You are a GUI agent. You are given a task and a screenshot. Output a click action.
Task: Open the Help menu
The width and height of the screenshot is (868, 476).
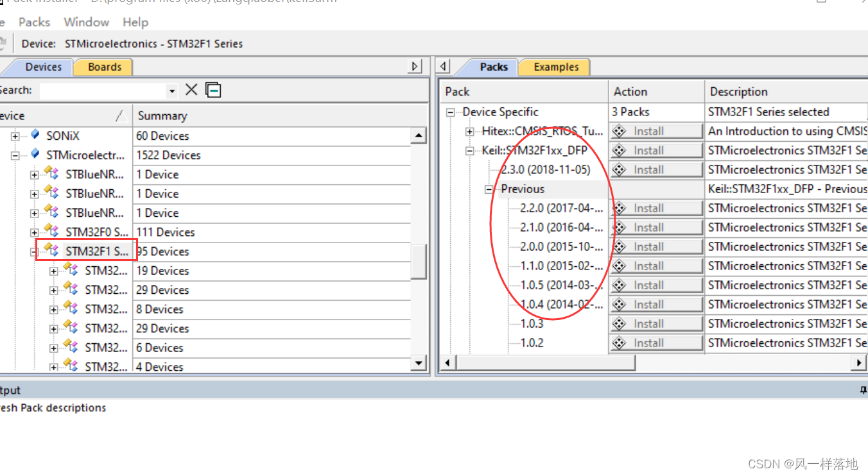pyautogui.click(x=135, y=22)
